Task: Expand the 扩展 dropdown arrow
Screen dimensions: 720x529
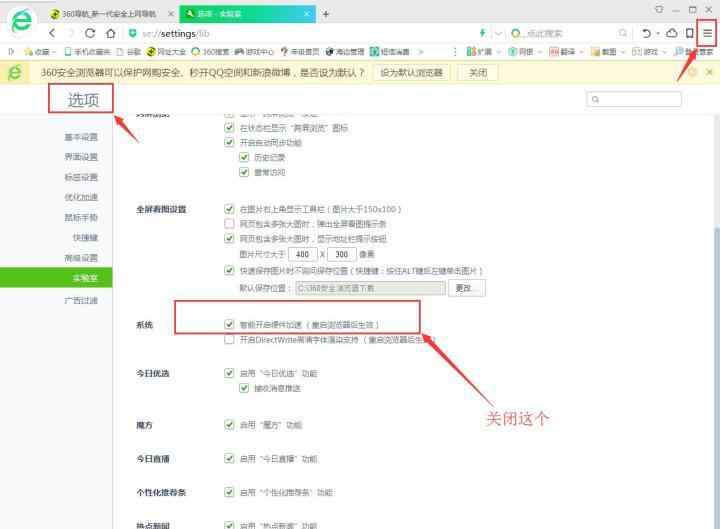Action: coord(498,52)
